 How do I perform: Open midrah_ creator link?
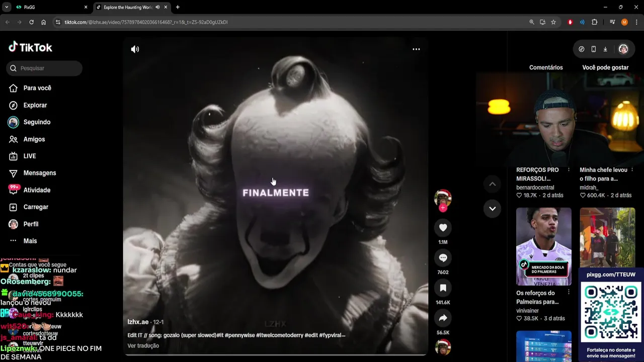[589, 188]
